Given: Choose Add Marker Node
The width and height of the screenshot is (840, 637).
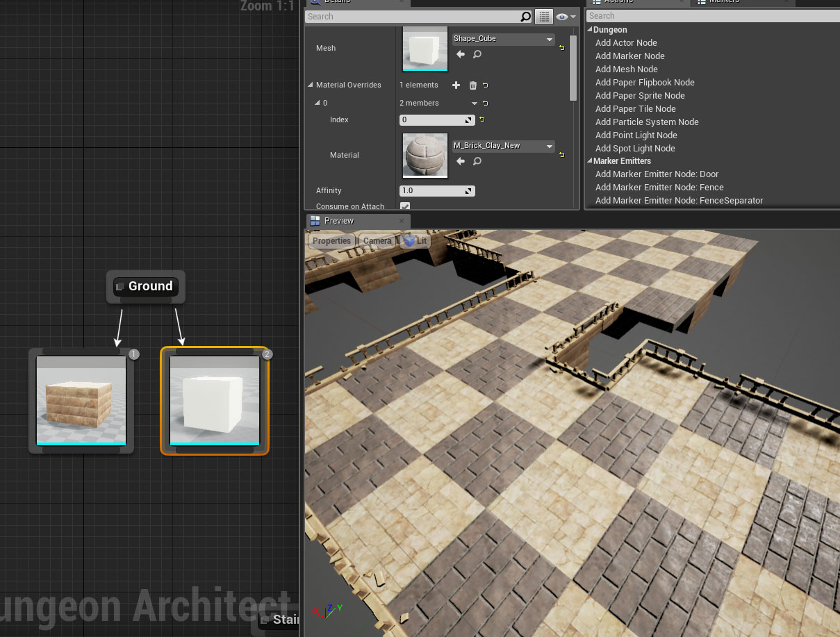Looking at the screenshot, I should (630, 56).
